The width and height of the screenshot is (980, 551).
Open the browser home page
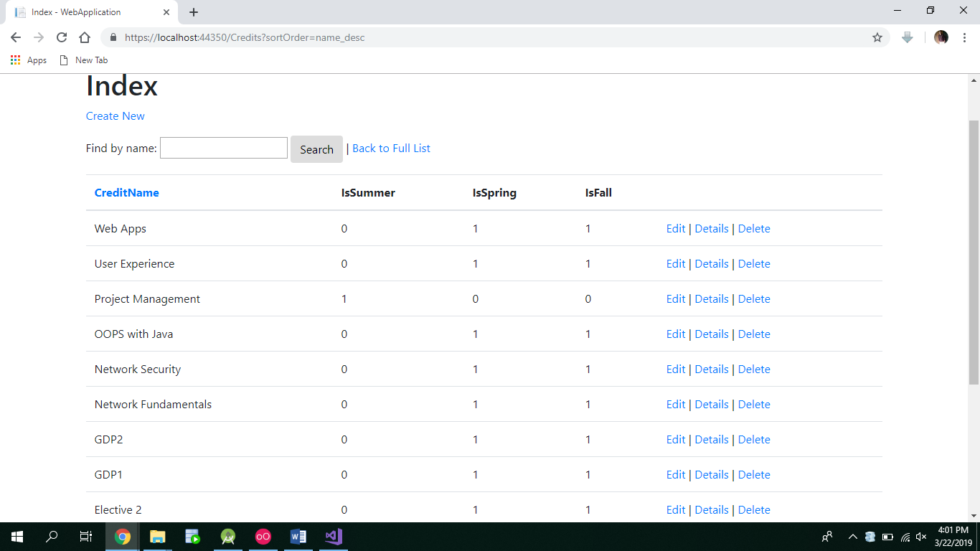point(85,37)
